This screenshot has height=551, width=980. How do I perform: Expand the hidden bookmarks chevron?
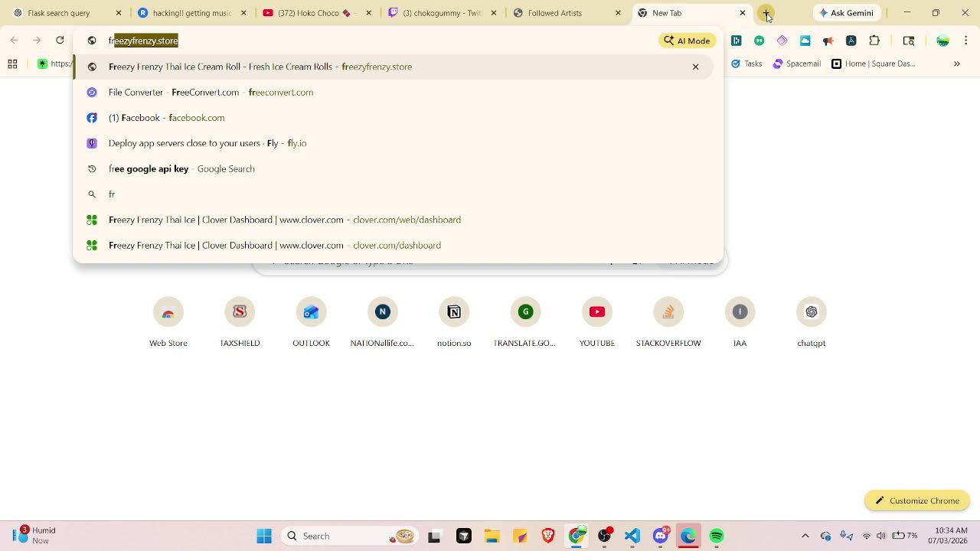[956, 64]
